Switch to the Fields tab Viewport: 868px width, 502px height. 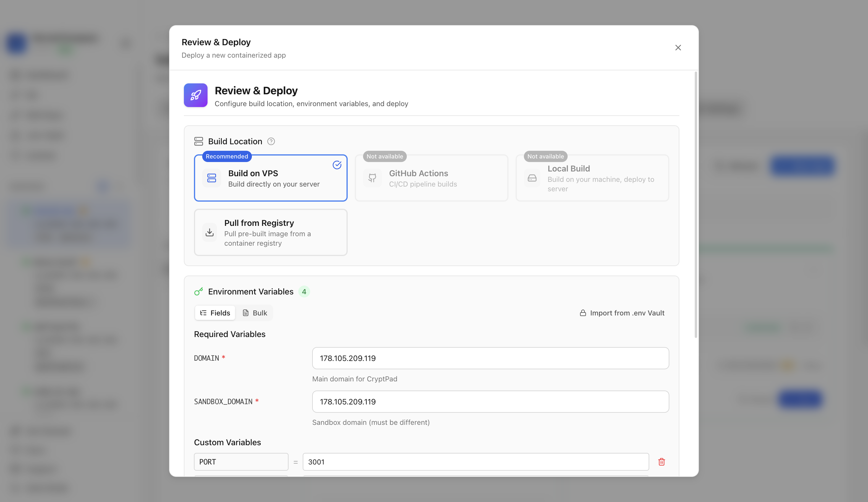tap(215, 313)
